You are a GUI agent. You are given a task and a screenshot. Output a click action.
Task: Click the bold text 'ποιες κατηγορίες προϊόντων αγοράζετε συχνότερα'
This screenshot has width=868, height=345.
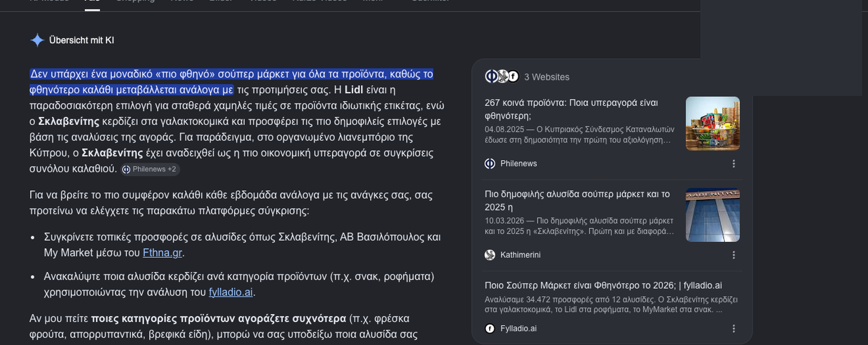pos(219,318)
